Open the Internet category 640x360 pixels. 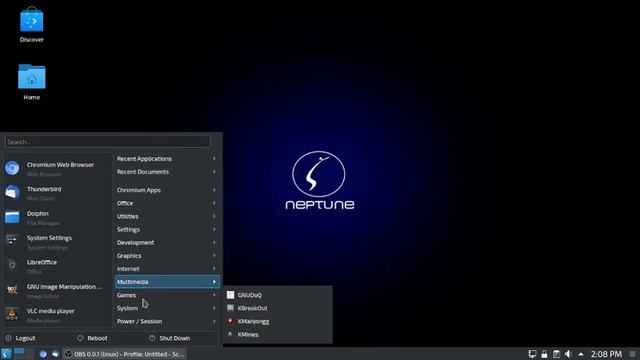point(167,269)
